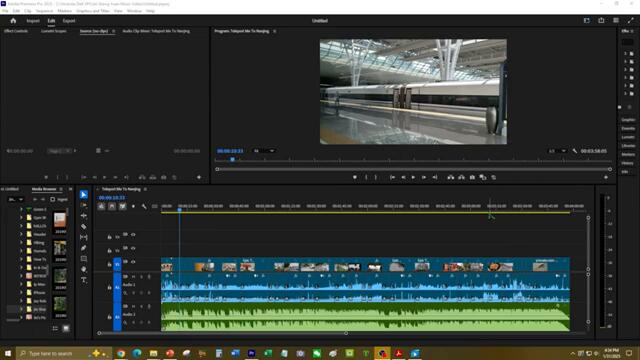Enable the Ingest checkbox
Viewport: 640px width, 360px height.
click(x=53, y=200)
